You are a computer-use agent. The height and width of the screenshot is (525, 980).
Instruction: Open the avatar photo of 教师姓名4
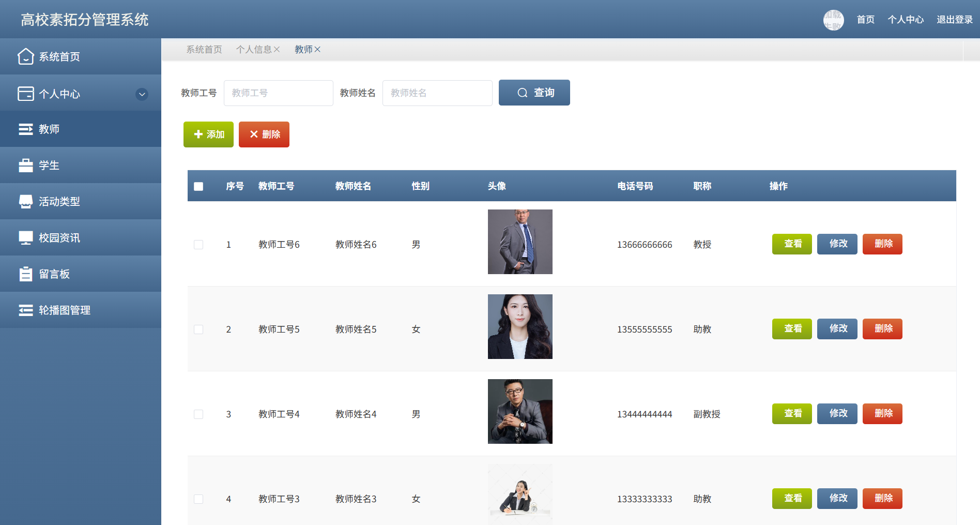(520, 411)
